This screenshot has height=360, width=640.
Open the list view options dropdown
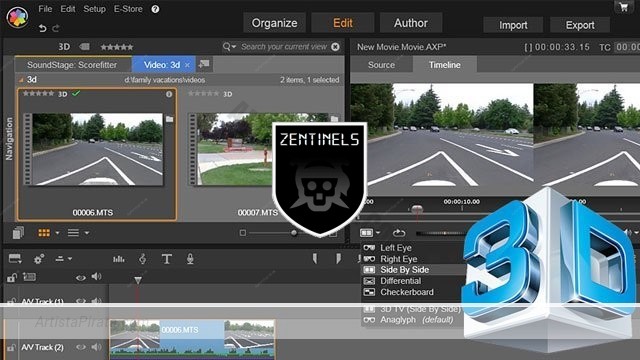87,233
